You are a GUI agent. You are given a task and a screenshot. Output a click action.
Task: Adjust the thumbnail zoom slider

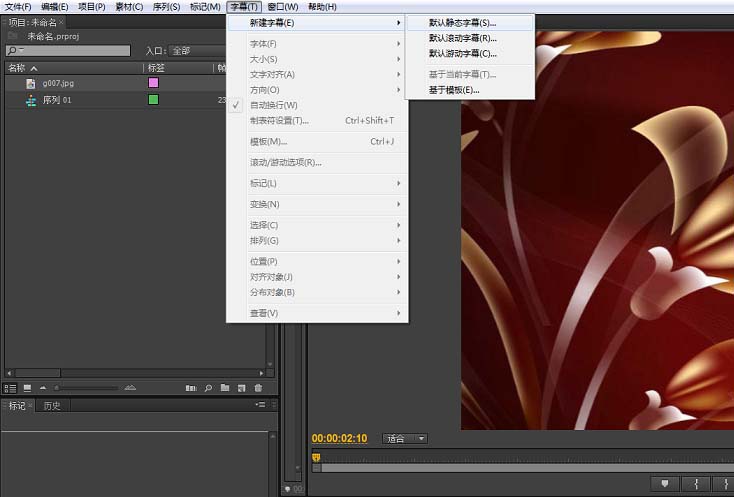[x=58, y=387]
